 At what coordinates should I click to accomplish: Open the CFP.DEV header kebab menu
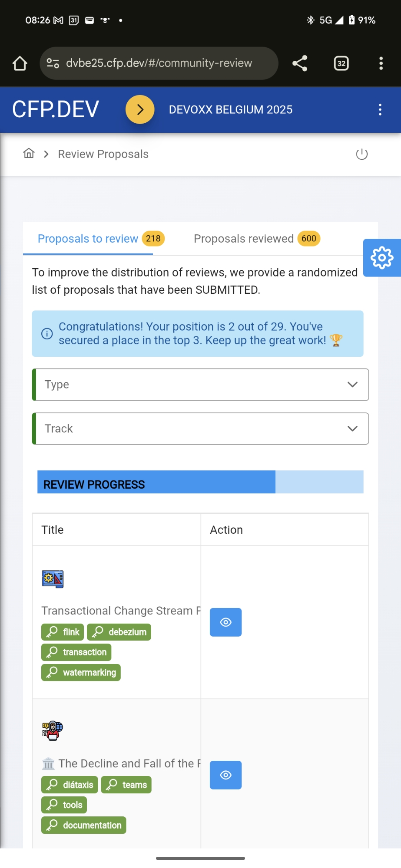(x=380, y=109)
